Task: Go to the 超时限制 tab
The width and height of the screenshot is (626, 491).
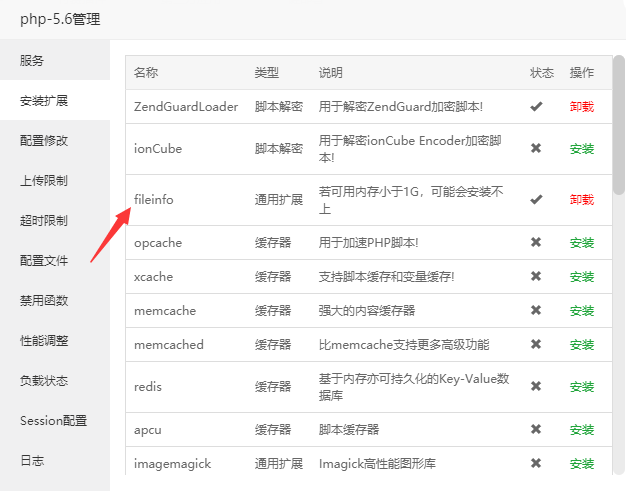Action: [55, 220]
